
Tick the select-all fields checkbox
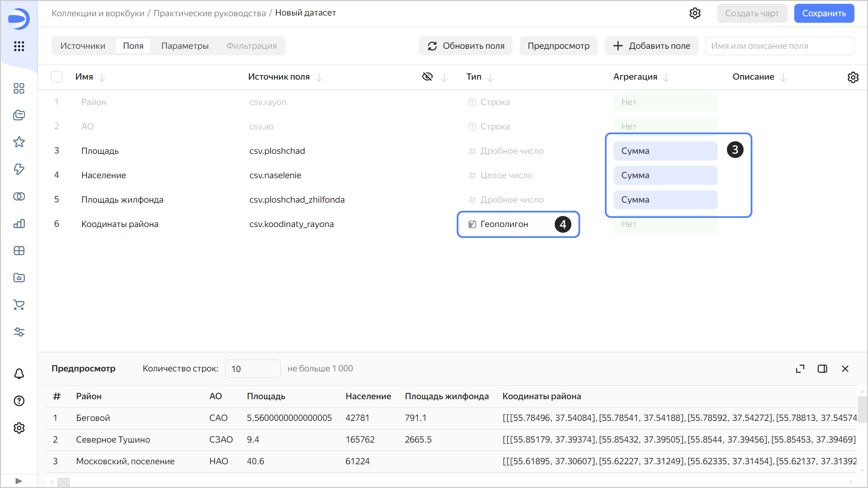click(x=57, y=77)
